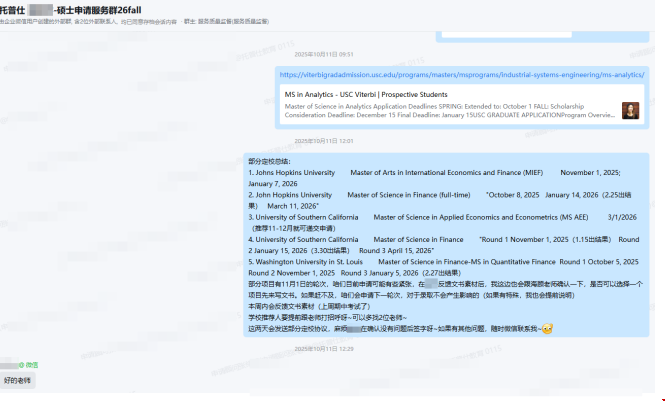Click the 微信 label beside sender name

click(32, 366)
